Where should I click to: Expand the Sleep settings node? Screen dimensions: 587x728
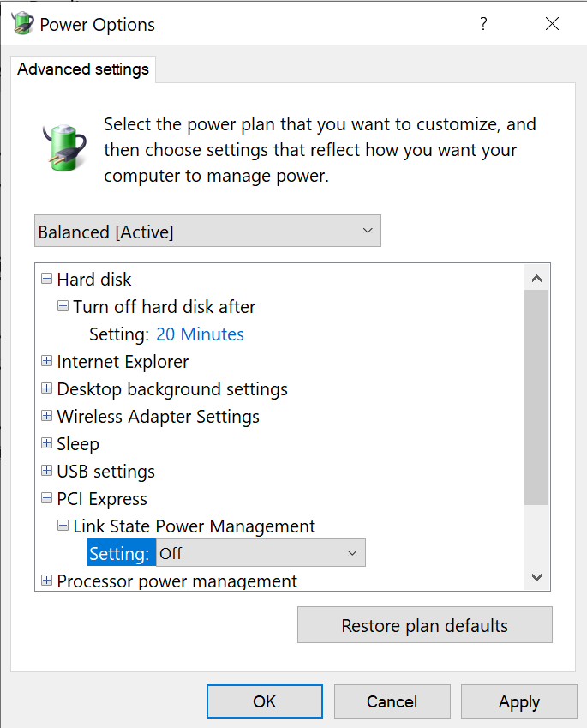click(46, 443)
